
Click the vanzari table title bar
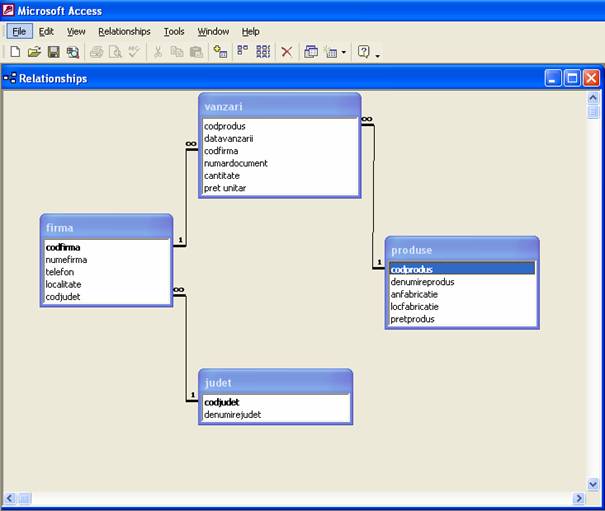279,106
